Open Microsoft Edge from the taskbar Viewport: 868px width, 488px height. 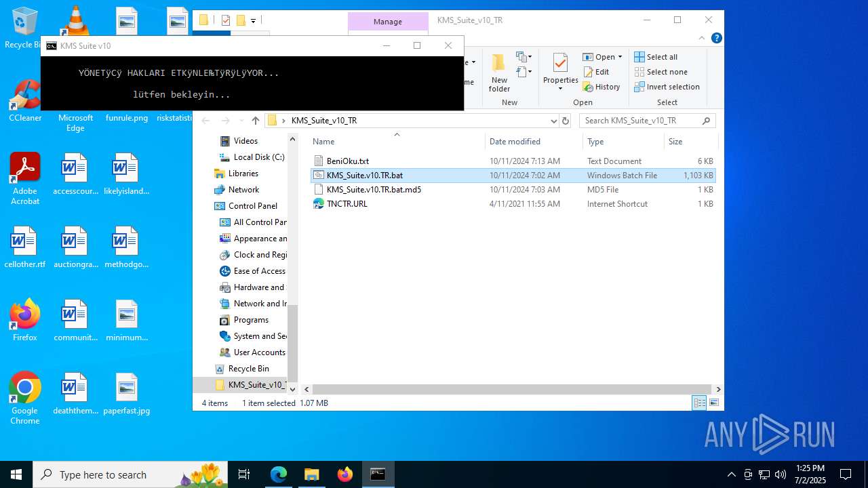pos(279,474)
